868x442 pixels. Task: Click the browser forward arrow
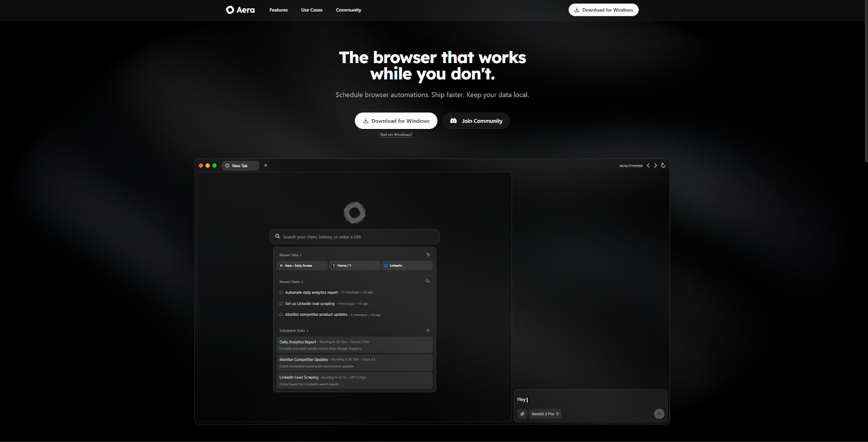[656, 165]
